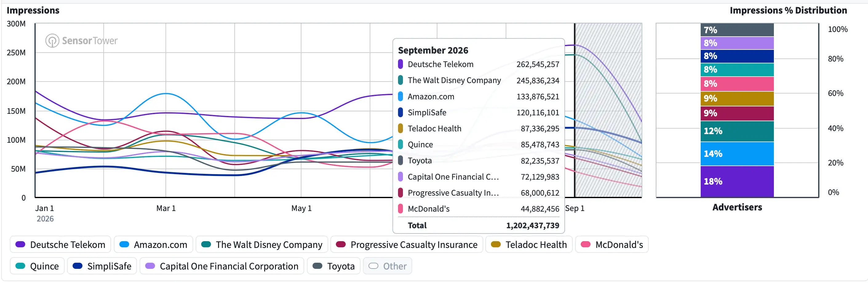Click Quince value 85,478,743
This screenshot has height=283, width=868.
click(x=540, y=145)
